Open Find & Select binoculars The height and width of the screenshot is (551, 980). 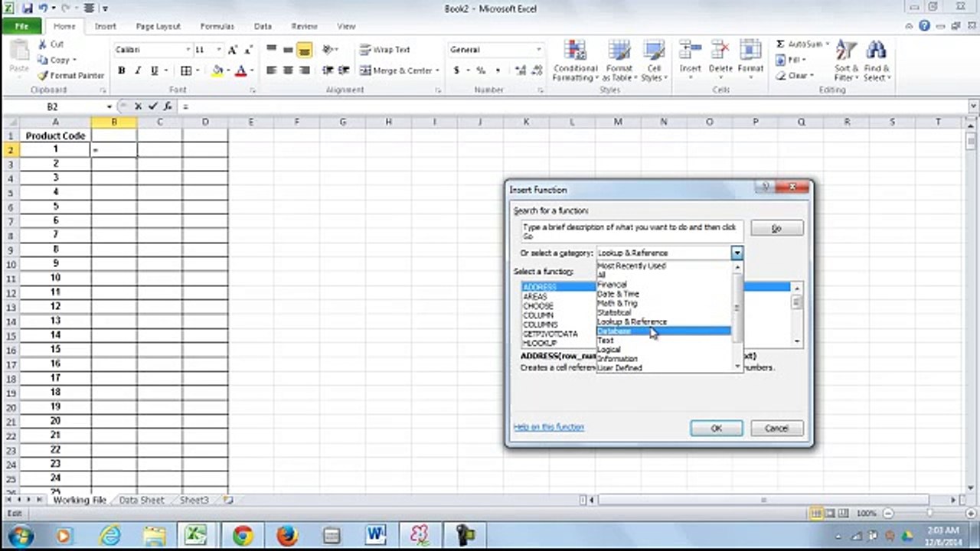point(875,61)
